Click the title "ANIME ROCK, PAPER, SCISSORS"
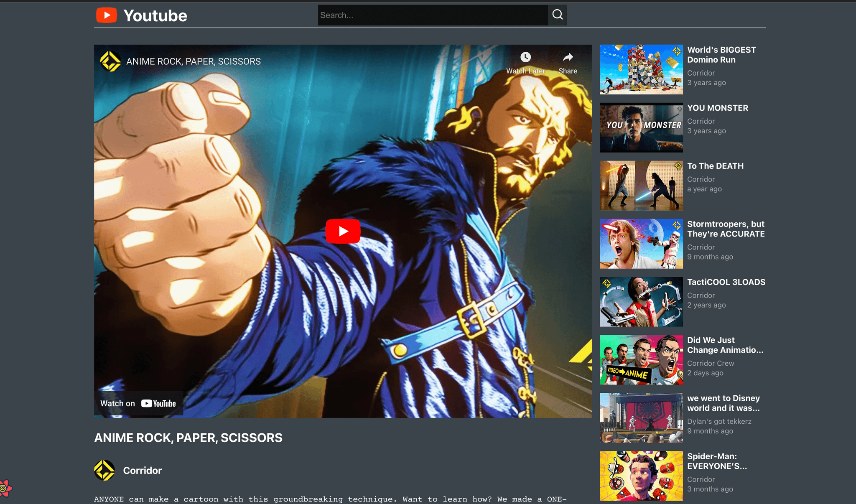Screen dimensions: 856x504 point(188,438)
